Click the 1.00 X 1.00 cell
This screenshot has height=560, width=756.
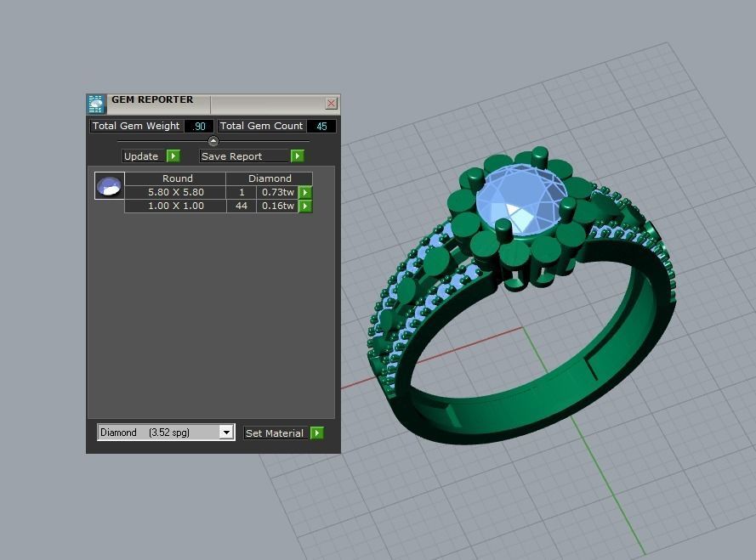(175, 206)
